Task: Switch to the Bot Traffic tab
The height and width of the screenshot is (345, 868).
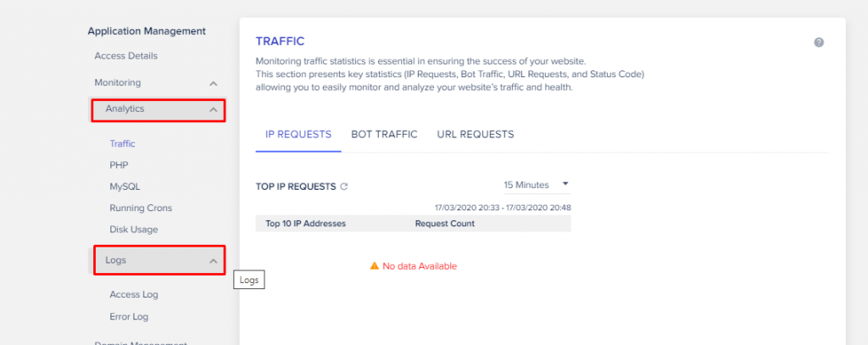Action: [x=384, y=135]
